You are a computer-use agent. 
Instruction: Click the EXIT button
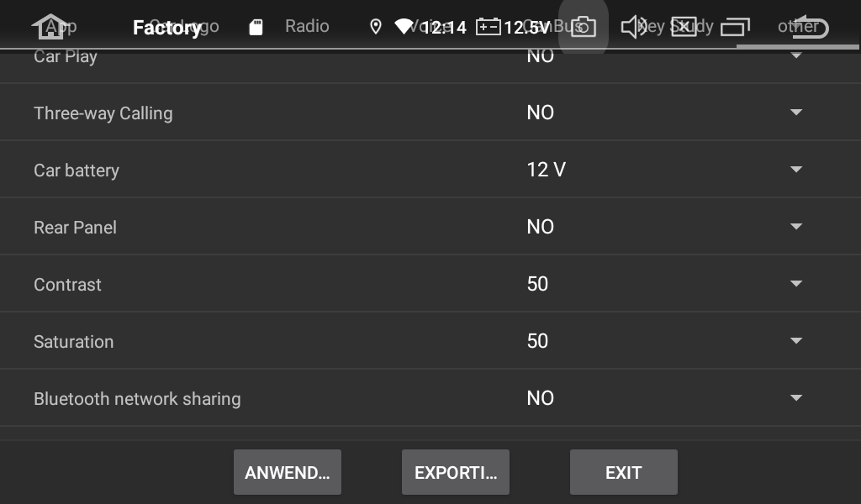(x=623, y=472)
